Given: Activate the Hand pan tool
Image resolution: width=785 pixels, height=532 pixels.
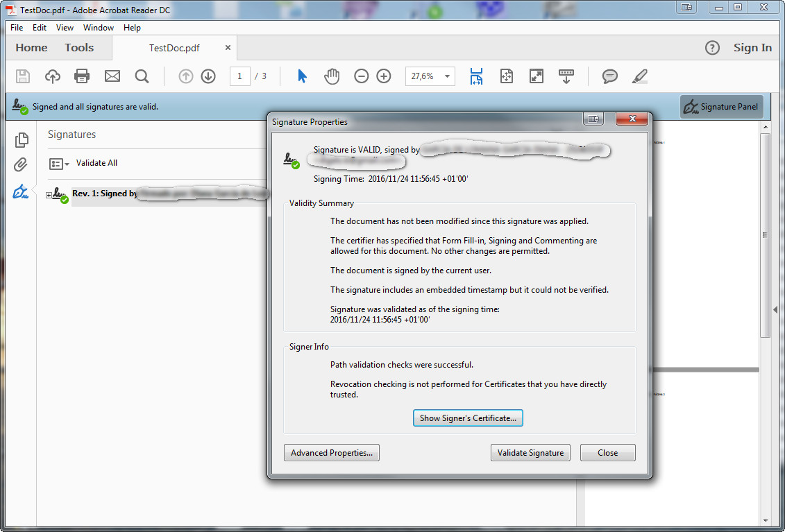Looking at the screenshot, I should pos(332,76).
